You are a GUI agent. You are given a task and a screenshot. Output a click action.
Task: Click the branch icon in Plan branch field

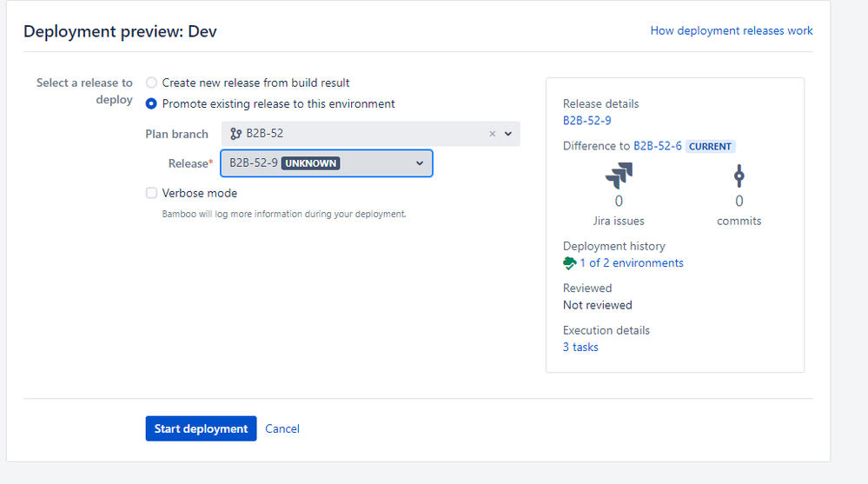[235, 134]
